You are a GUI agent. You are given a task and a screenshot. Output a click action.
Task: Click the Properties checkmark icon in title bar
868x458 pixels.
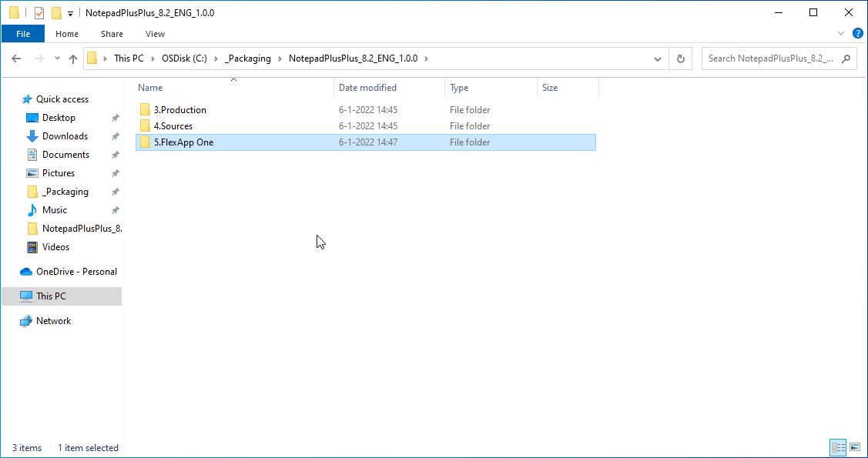(39, 13)
